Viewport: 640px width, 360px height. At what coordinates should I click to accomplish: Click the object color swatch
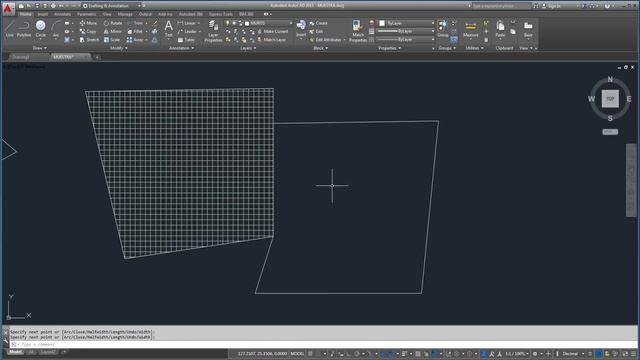(x=382, y=23)
